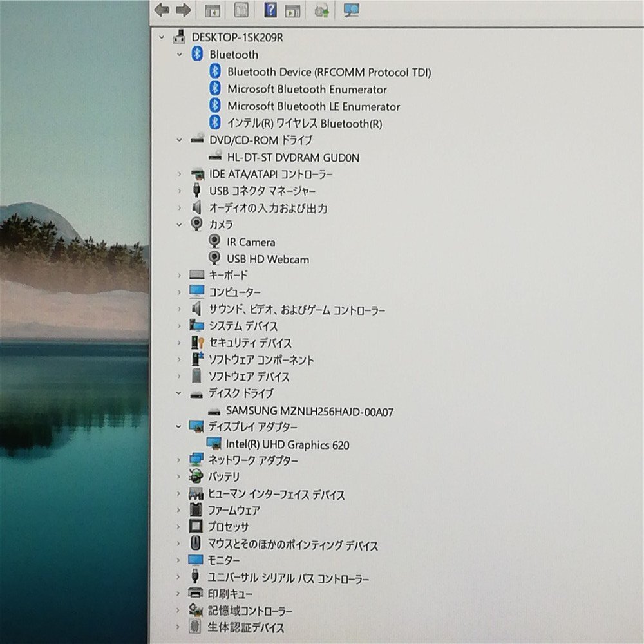Toggle the action pane toolbar icon
The image size is (644, 644).
coord(292,11)
